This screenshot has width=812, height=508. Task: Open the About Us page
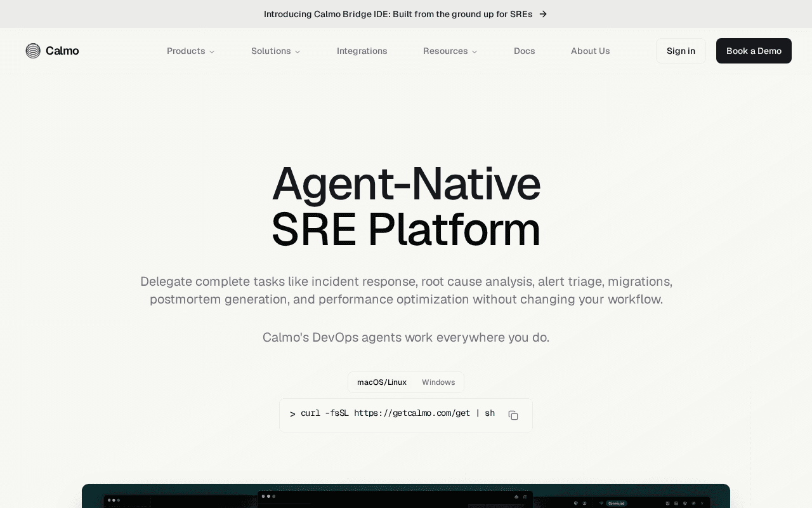click(590, 51)
